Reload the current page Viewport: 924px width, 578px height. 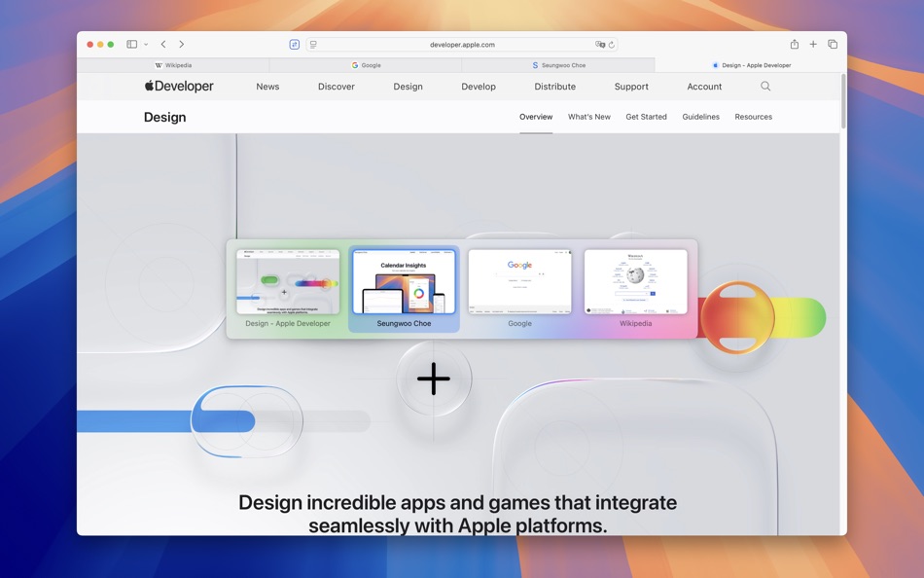(612, 44)
